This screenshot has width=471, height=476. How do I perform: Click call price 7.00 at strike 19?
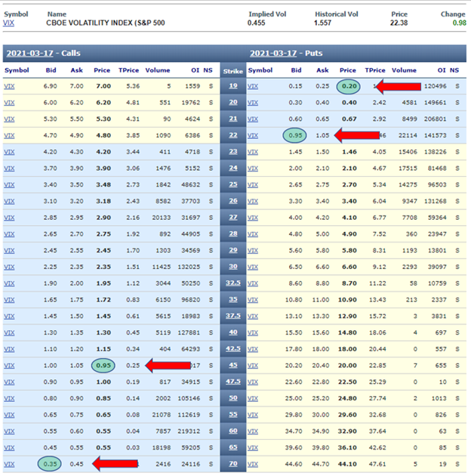point(103,86)
